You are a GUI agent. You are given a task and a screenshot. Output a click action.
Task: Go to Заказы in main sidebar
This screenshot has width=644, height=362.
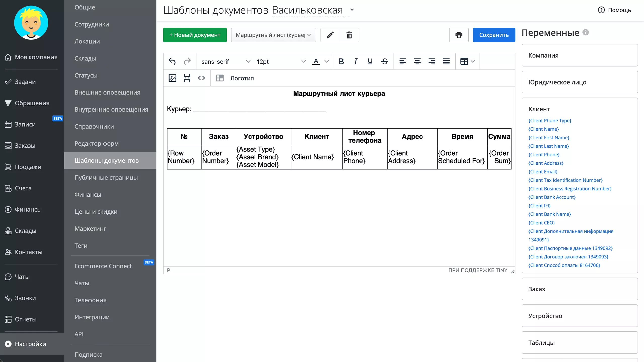(25, 146)
